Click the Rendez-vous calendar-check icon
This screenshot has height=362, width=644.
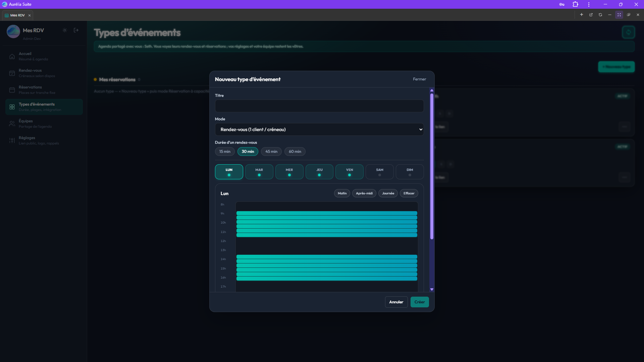[x=12, y=73]
